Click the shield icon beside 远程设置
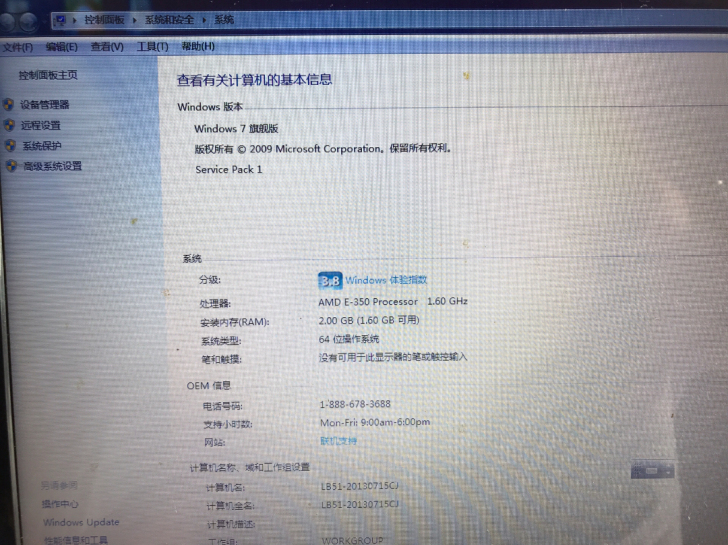This screenshot has height=545, width=728. click(x=9, y=125)
